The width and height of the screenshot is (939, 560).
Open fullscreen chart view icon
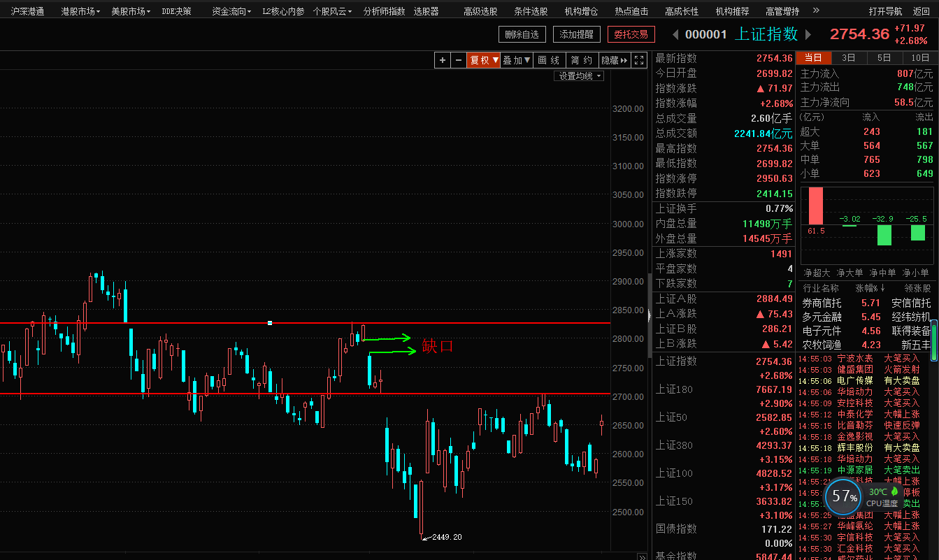pos(639,60)
